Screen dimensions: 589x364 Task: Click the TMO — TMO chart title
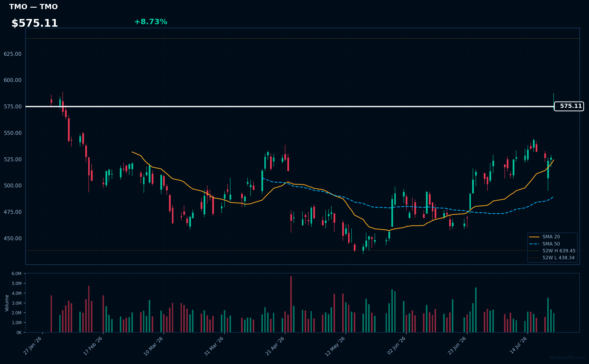click(33, 7)
